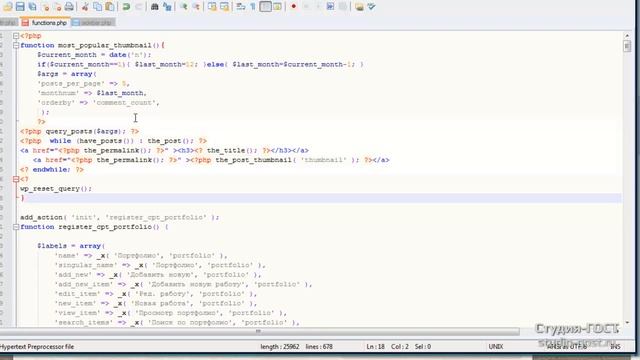Click the 'view_item' array entry
The height and width of the screenshot is (360, 640).
(x=170, y=313)
